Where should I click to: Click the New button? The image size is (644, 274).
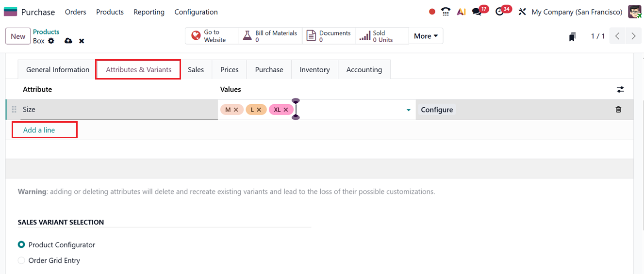(x=18, y=36)
